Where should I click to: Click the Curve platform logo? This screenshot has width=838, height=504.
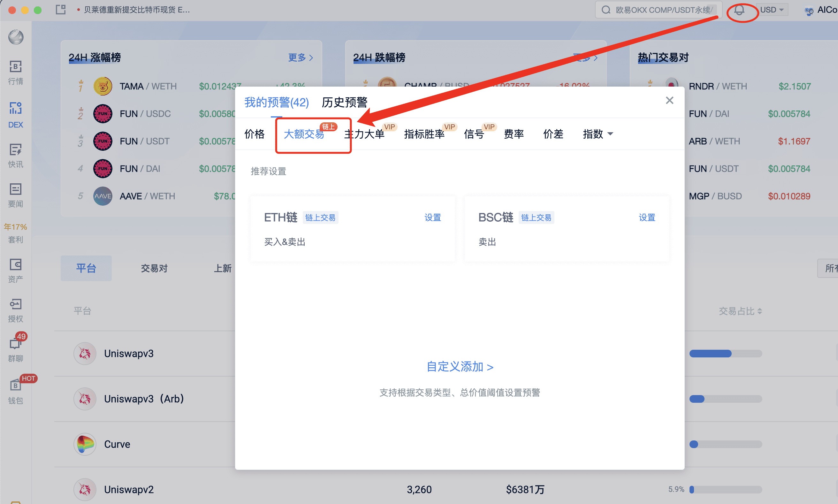pos(85,444)
